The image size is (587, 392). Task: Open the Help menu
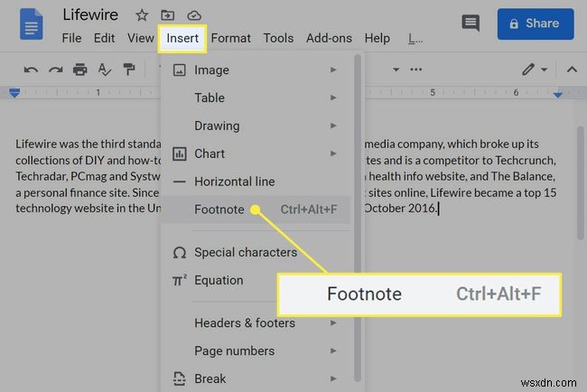377,38
